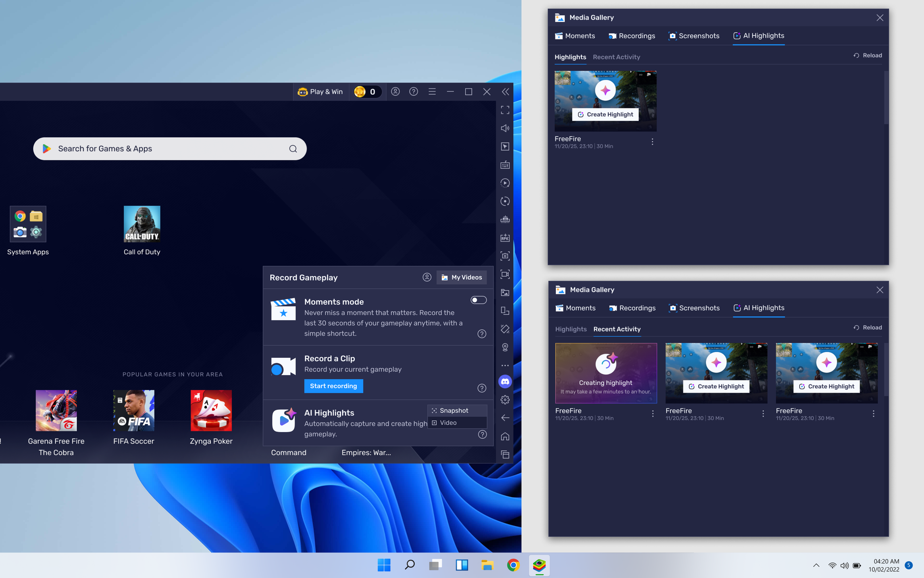Click Reload in lower Media Gallery
924x578 pixels.
tap(868, 328)
